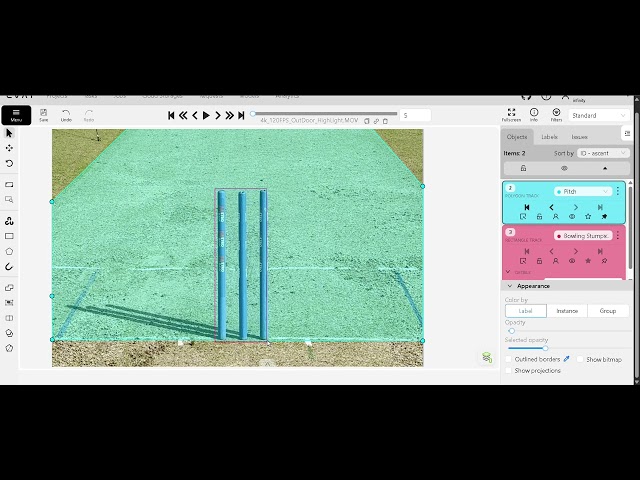Switch to the Issues tab
The image size is (640, 480).
point(580,137)
